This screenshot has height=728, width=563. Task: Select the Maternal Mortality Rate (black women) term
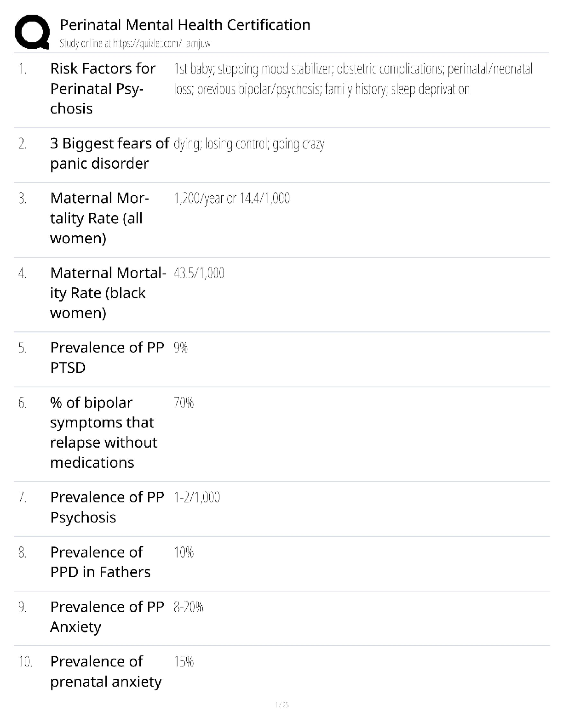pyautogui.click(x=108, y=293)
